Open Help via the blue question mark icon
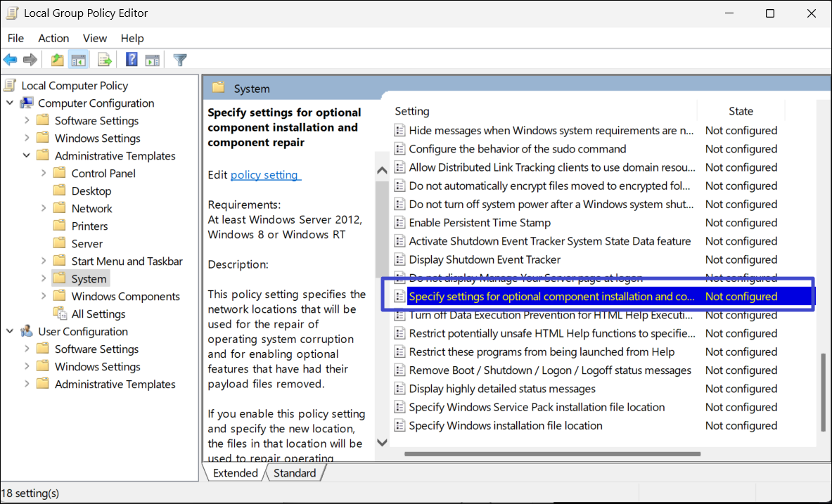The image size is (832, 504). (x=132, y=60)
